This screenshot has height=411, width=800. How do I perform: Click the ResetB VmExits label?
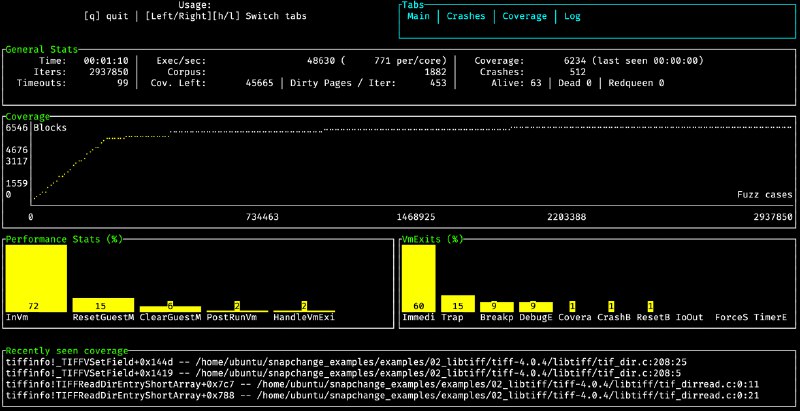[653, 317]
